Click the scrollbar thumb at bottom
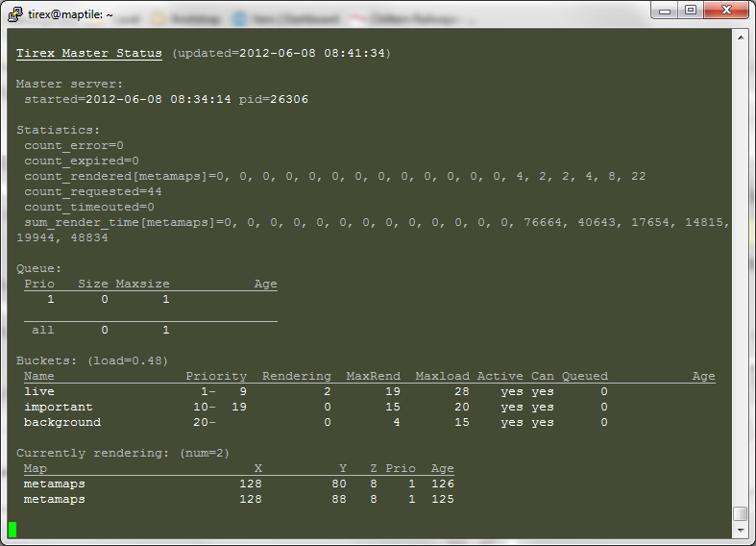Screen dimensions: 756x546 (740, 513)
